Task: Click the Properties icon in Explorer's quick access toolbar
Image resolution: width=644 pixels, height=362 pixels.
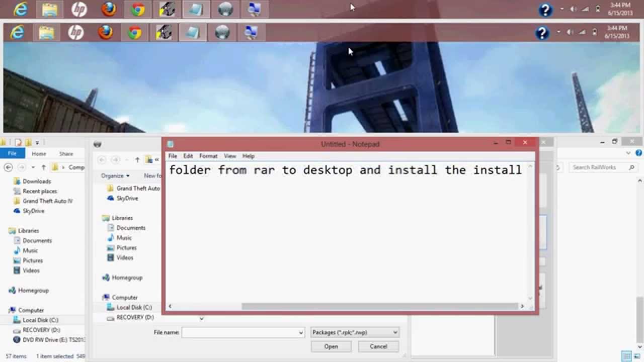Action: [x=19, y=142]
